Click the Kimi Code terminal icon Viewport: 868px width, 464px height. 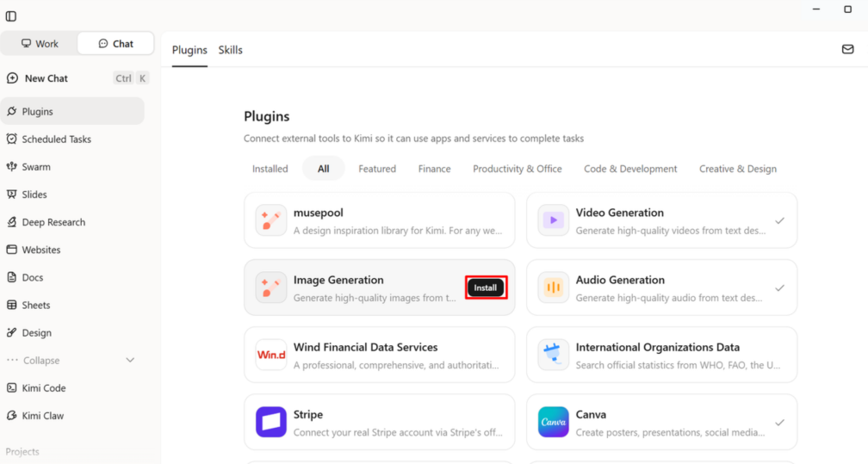pyautogui.click(x=12, y=388)
